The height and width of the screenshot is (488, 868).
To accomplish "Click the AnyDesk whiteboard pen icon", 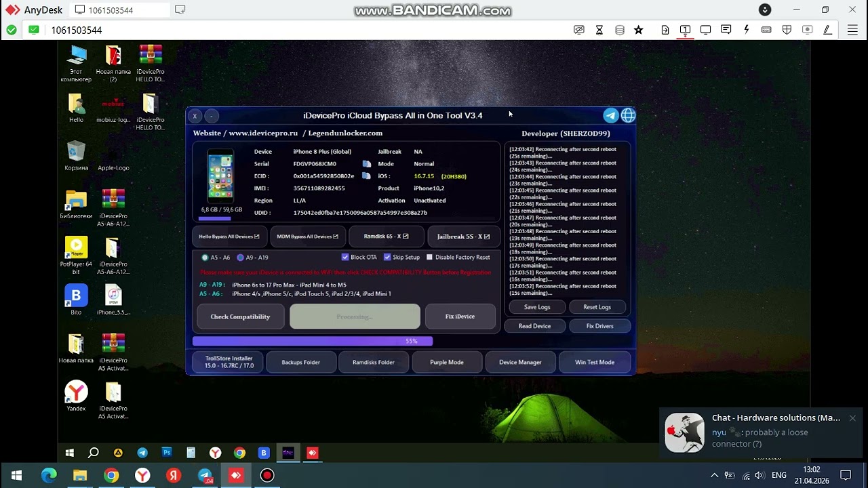I will tap(827, 30).
